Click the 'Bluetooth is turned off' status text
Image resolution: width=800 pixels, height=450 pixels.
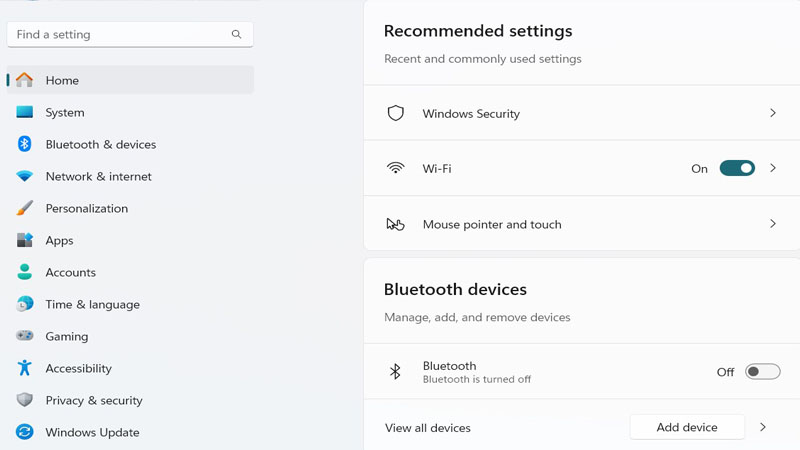(x=477, y=379)
